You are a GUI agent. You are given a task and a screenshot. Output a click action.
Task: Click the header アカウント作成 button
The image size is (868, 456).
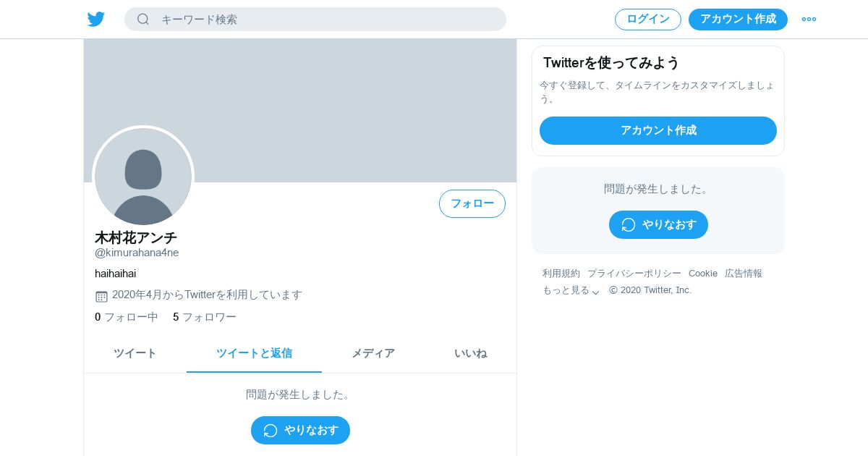[x=738, y=20]
